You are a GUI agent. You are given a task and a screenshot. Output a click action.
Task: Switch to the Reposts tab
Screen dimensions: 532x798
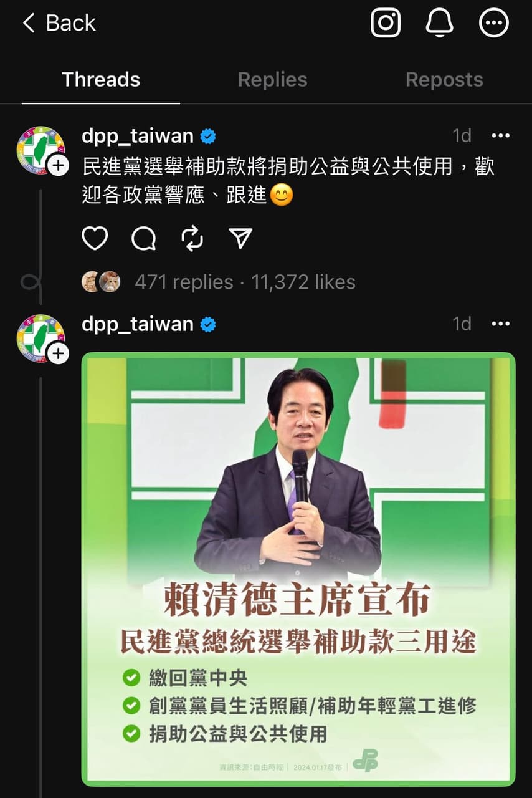click(x=444, y=80)
